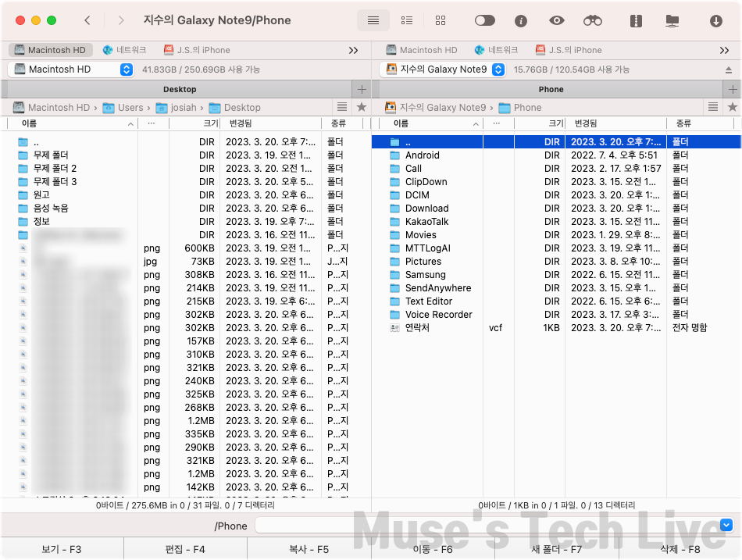Select the 연락처 vcf file
The width and height of the screenshot is (742, 560).
click(x=556, y=327)
